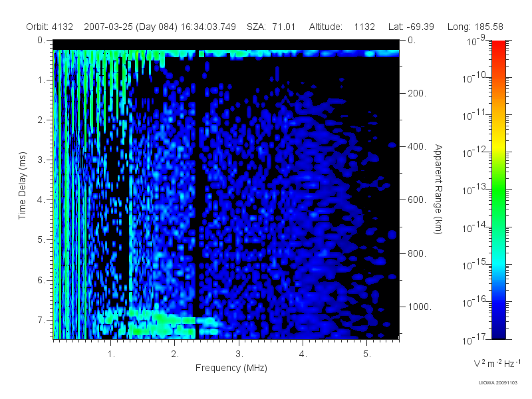Click the 'Apparent Range (km)' axis label
This screenshot has width=532, height=399.
(x=438, y=189)
